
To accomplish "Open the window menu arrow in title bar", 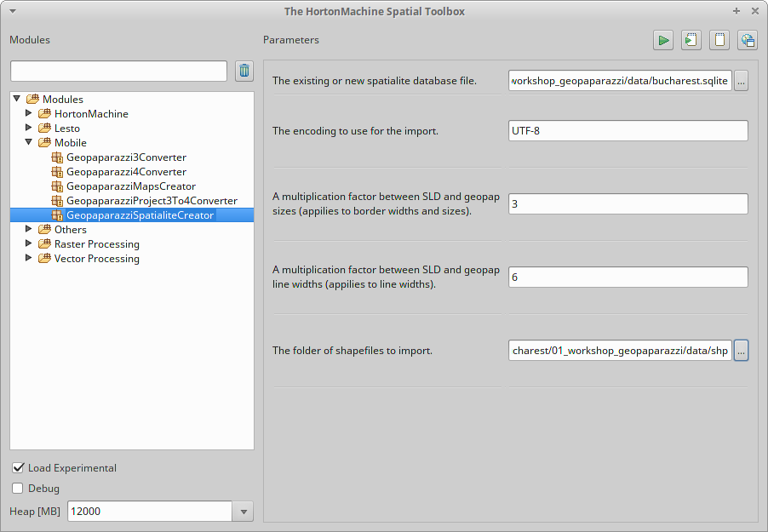I will [x=13, y=11].
